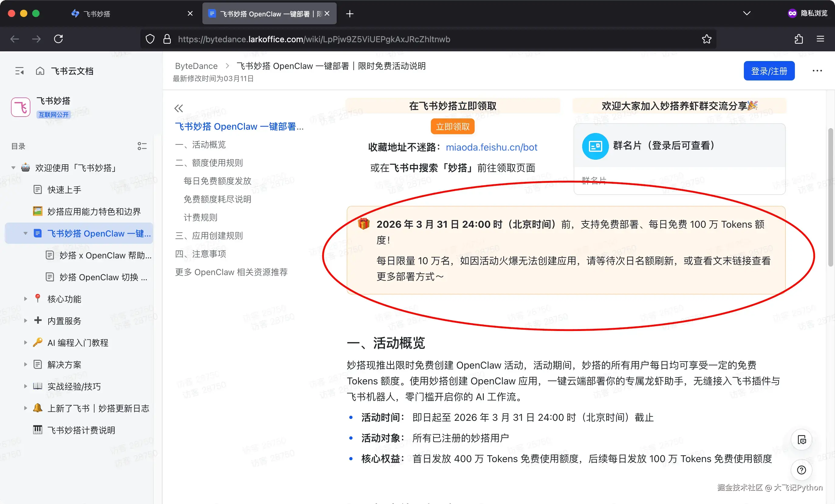Collapse the left sidebar with menu-fold icon
The image size is (835, 504).
(19, 71)
